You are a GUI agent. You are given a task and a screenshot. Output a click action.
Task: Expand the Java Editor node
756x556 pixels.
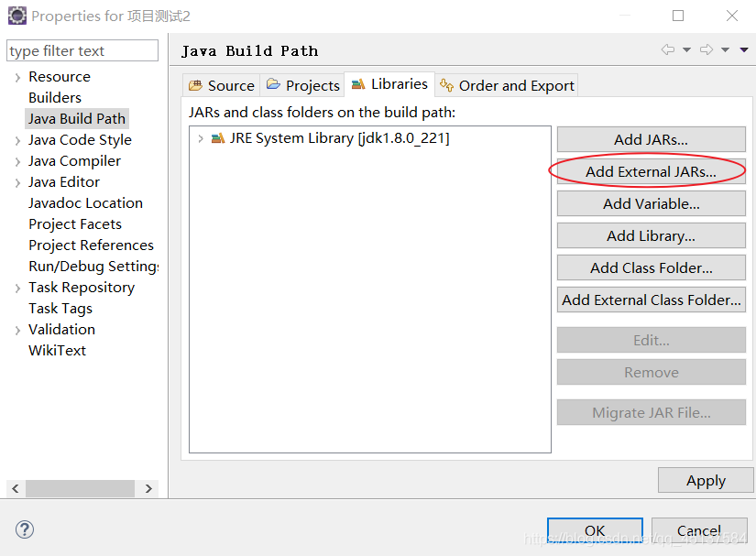17,183
